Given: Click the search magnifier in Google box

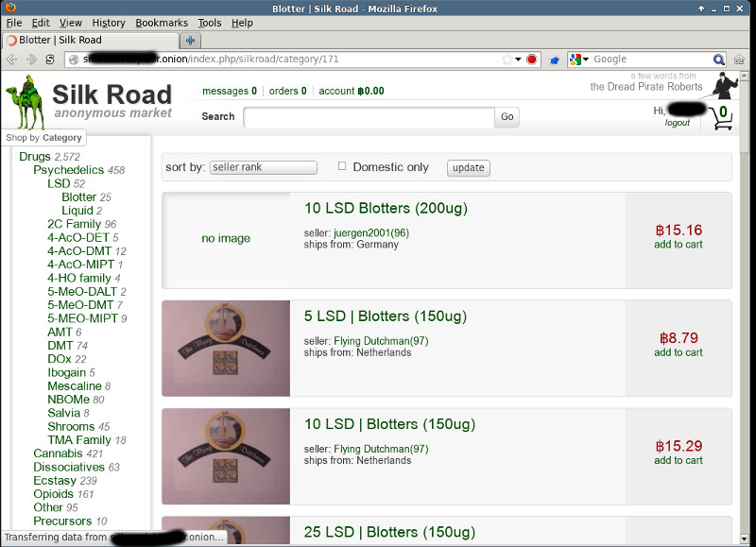Looking at the screenshot, I should point(719,60).
